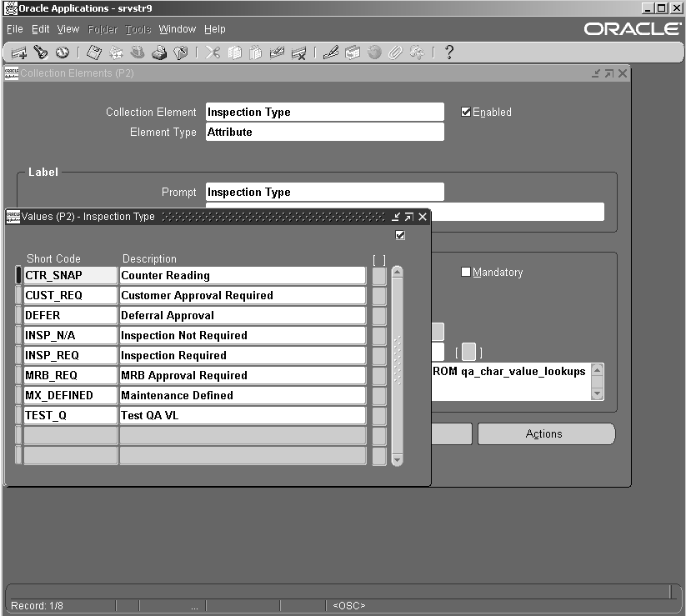Click the Inspection Required description cell
Viewport: 686px width, 616px height.
pos(243,356)
